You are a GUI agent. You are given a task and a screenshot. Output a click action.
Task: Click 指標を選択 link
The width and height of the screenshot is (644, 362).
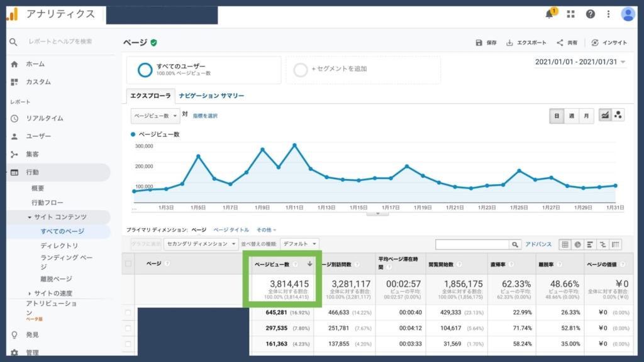(x=205, y=116)
